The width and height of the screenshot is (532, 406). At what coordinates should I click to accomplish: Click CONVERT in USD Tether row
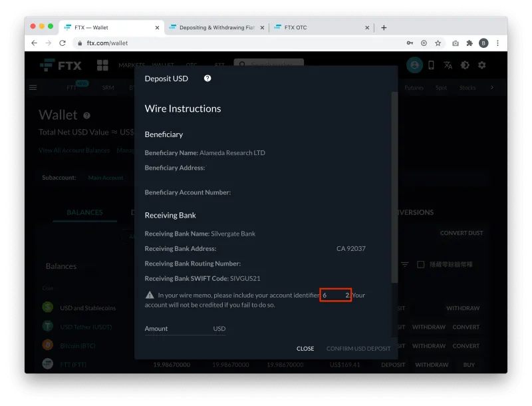466,327
